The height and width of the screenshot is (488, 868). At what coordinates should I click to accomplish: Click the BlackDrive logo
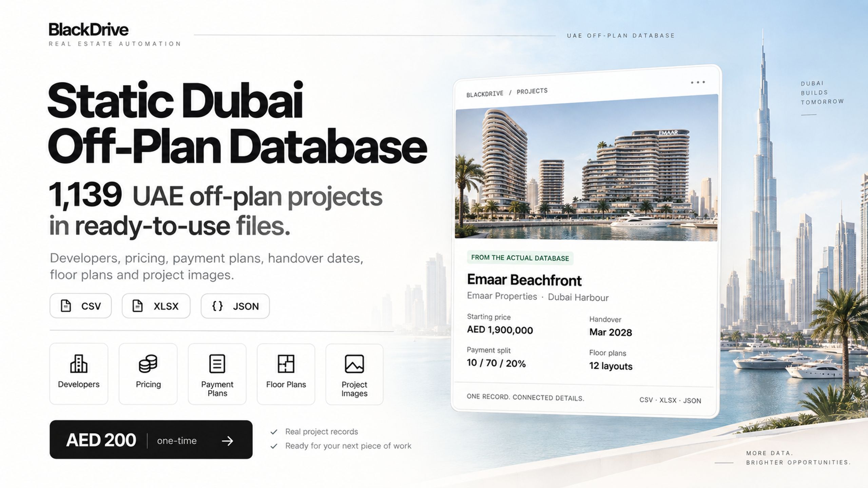click(89, 30)
